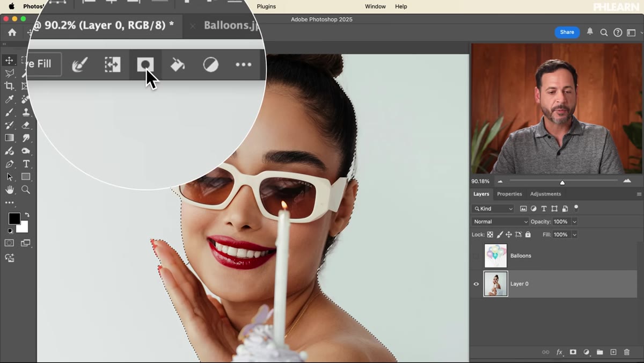Select the Pen tool

coord(9,164)
